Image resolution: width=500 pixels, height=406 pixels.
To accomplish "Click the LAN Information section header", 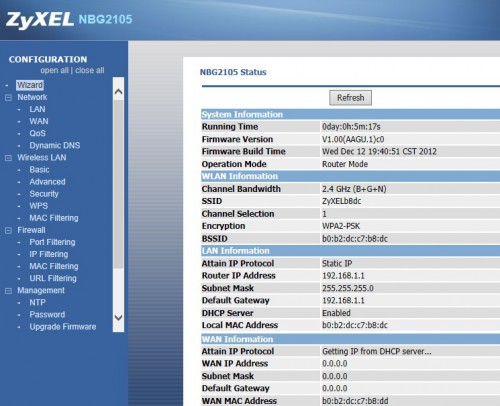I will coord(350,251).
